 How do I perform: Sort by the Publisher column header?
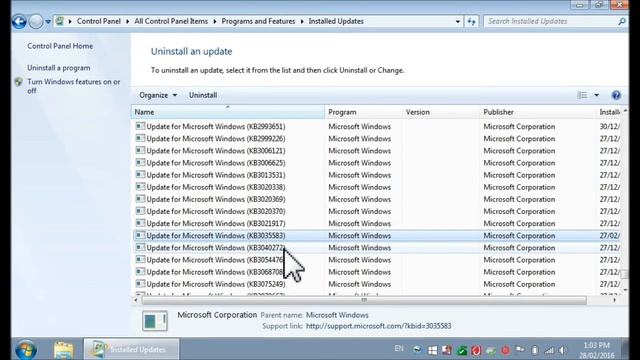[538, 112]
